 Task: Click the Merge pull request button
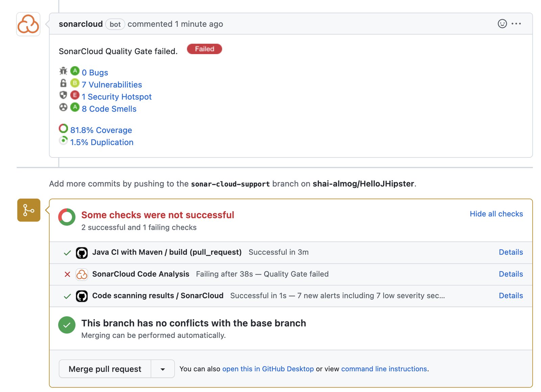(x=105, y=369)
